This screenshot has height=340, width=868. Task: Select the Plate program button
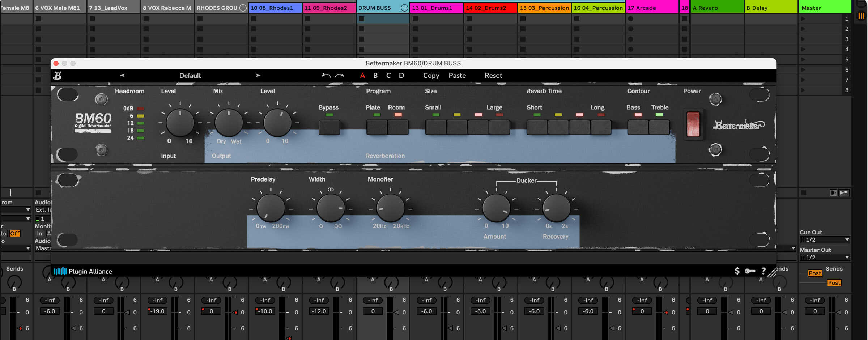coord(377,127)
